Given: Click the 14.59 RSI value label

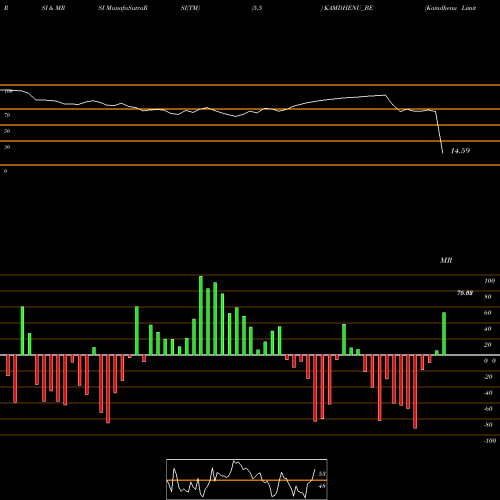Looking at the screenshot, I should pos(460,151).
